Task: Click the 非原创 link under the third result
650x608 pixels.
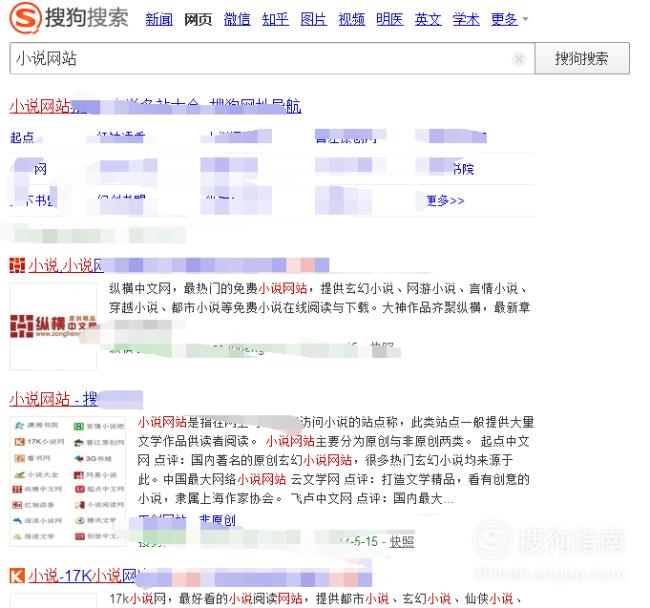Action: point(218,520)
